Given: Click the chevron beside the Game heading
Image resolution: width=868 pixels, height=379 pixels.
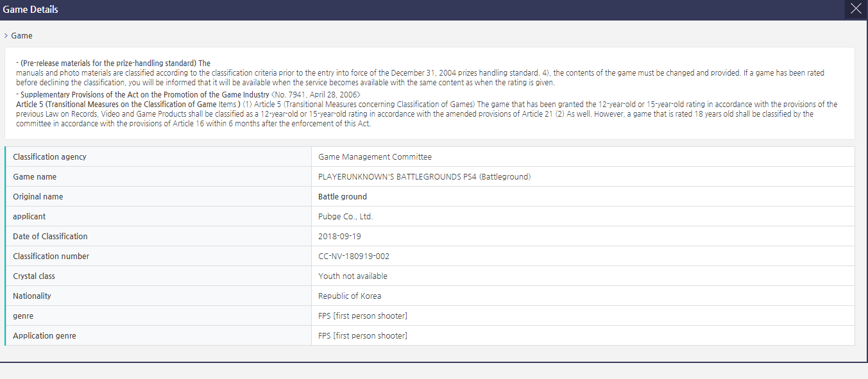Looking at the screenshot, I should click(6, 36).
